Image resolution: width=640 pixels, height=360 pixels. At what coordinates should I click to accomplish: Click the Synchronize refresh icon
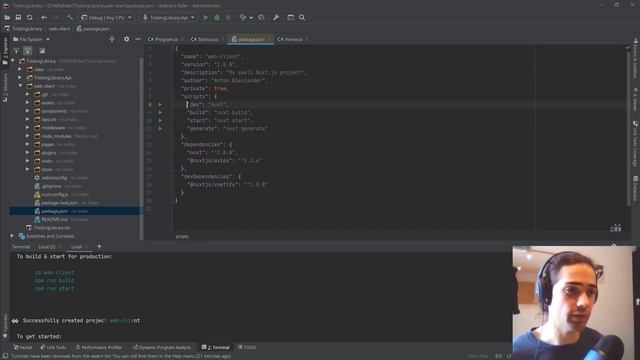[29, 18]
